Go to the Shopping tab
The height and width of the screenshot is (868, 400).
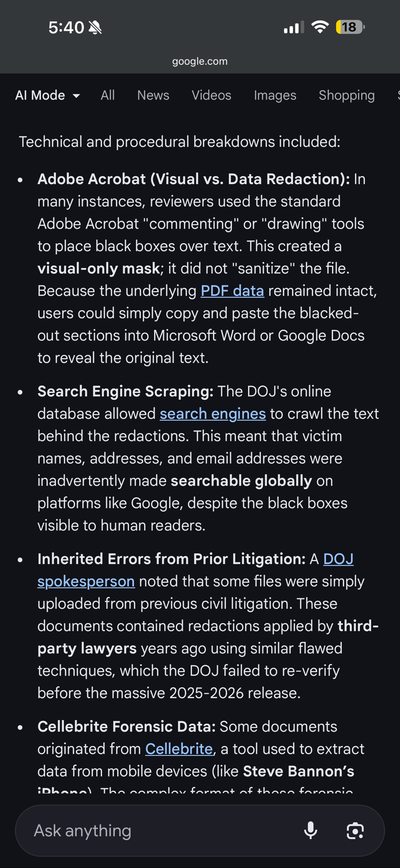347,95
